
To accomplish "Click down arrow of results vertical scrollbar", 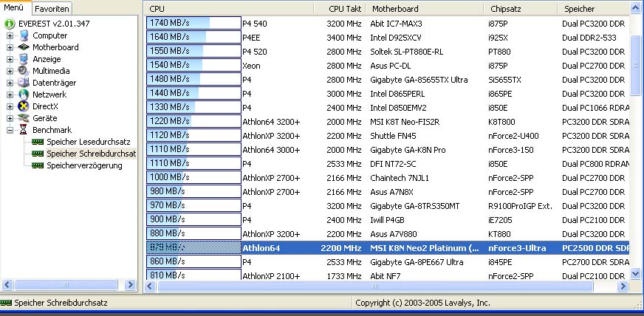I will pos(635,274).
